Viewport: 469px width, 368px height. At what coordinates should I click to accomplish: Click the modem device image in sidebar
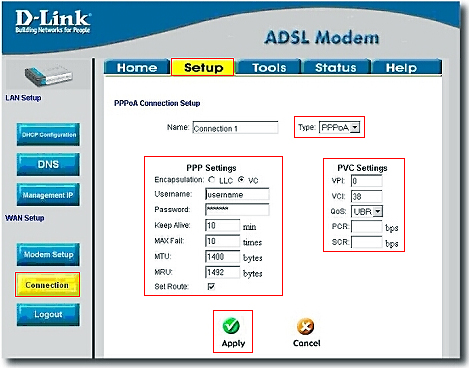click(x=48, y=75)
